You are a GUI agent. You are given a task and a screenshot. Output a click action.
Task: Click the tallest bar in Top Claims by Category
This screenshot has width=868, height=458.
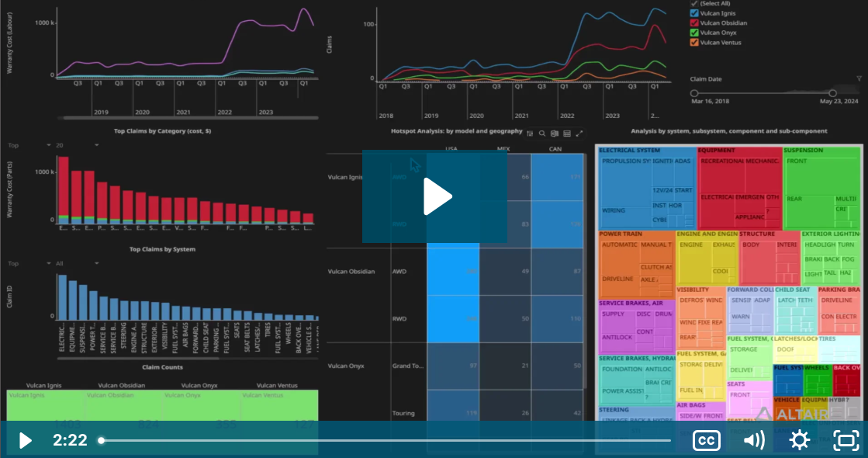pyautogui.click(x=63, y=190)
